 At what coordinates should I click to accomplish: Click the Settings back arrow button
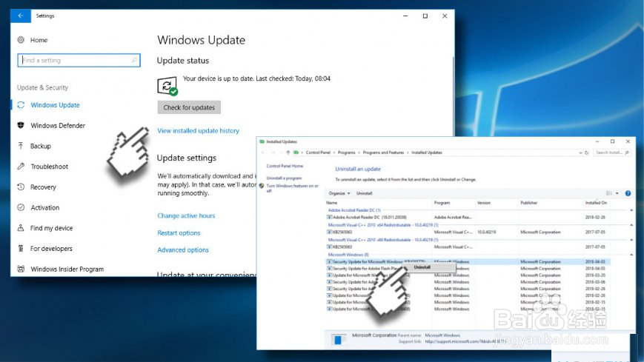[x=21, y=16]
